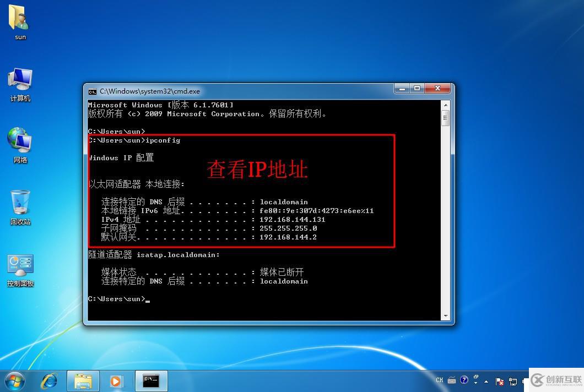
Task: Launch Internet Explorer from the taskbar
Action: (x=50, y=380)
